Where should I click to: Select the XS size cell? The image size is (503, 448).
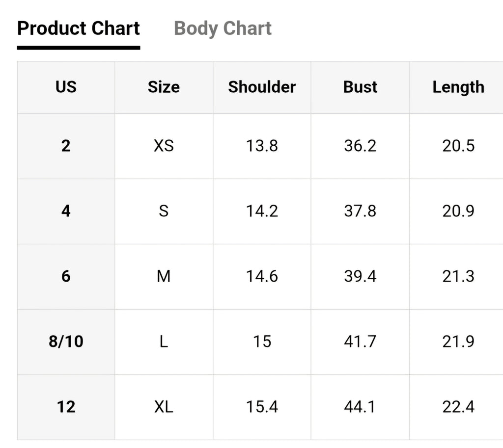point(164,146)
